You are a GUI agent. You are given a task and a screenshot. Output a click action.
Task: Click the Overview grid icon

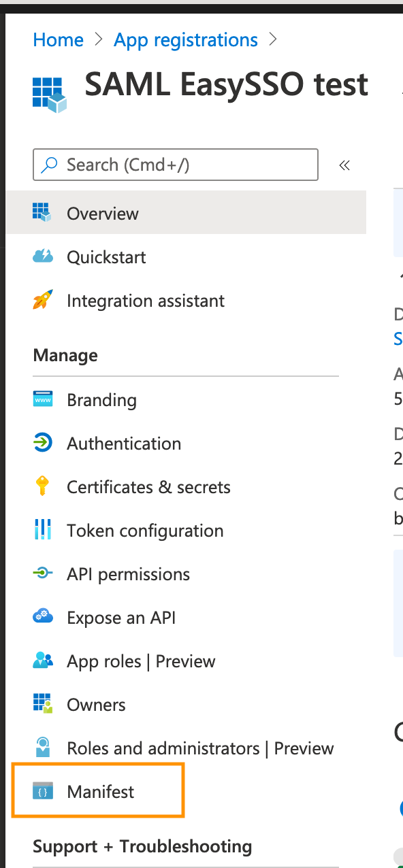(42, 212)
